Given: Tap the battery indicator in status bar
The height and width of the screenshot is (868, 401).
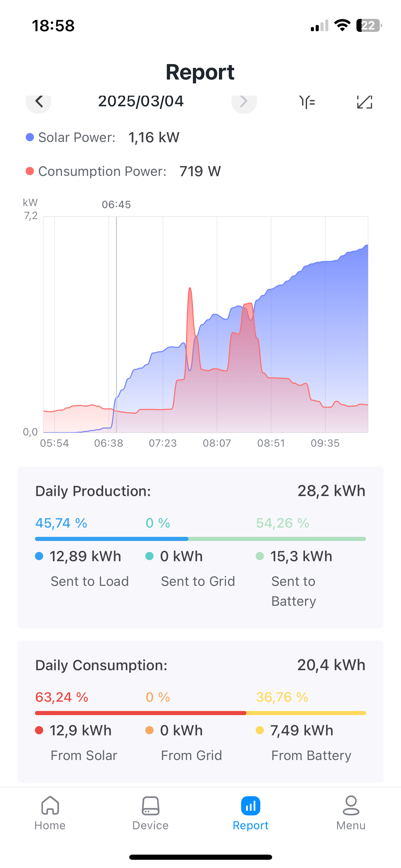Looking at the screenshot, I should tap(368, 26).
